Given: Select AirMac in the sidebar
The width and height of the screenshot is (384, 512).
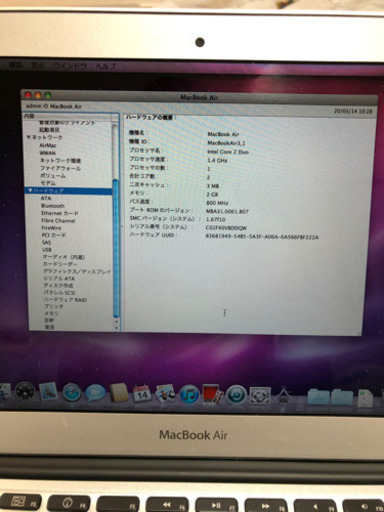Looking at the screenshot, I should [48, 145].
